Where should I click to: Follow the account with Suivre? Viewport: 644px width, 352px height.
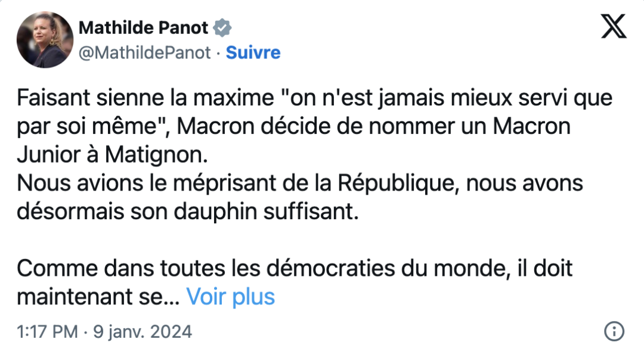click(253, 52)
